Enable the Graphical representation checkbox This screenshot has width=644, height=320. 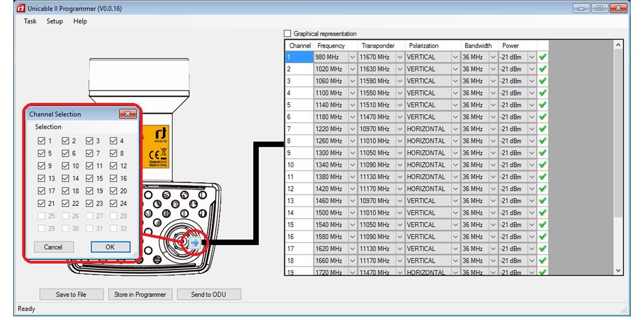click(288, 33)
